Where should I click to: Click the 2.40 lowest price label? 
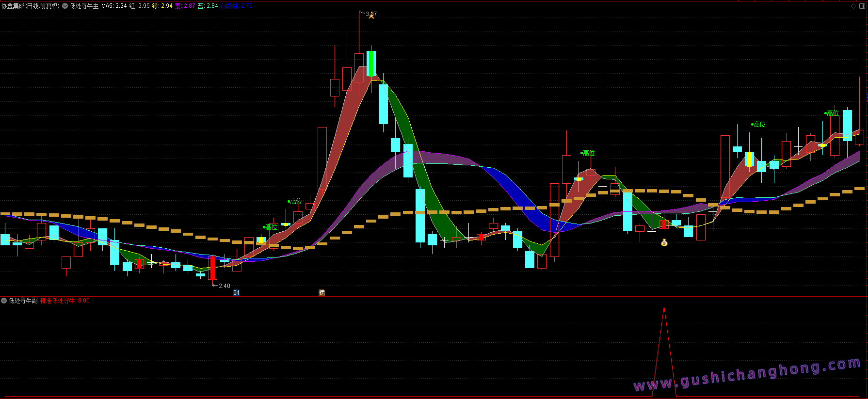click(225, 286)
